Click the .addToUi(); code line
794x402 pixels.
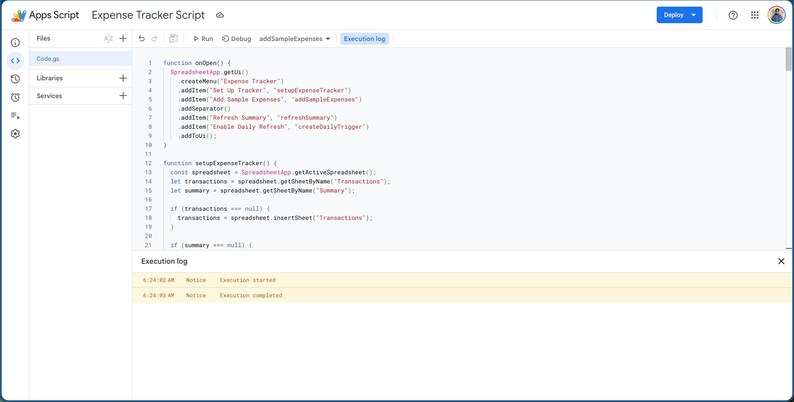coord(197,136)
